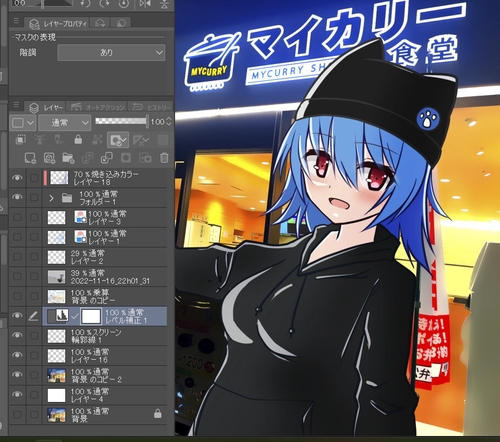The image size is (500, 442).
Task: Select the レイヤー 4 white layer thumbnail
Action: coord(56,395)
